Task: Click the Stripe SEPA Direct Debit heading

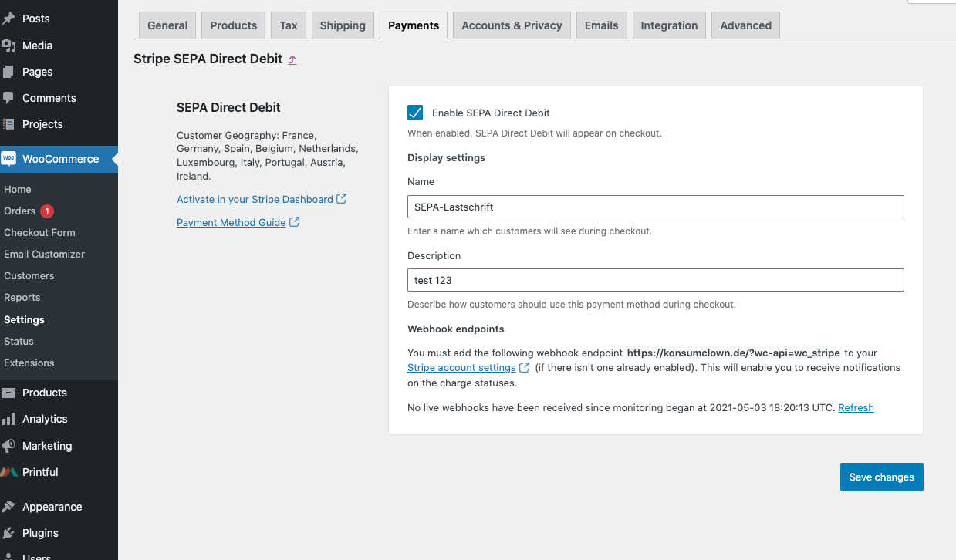Action: coord(208,59)
